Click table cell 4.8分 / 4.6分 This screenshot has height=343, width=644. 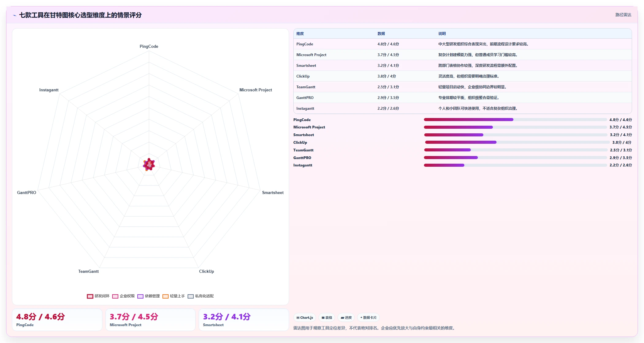[388, 44]
